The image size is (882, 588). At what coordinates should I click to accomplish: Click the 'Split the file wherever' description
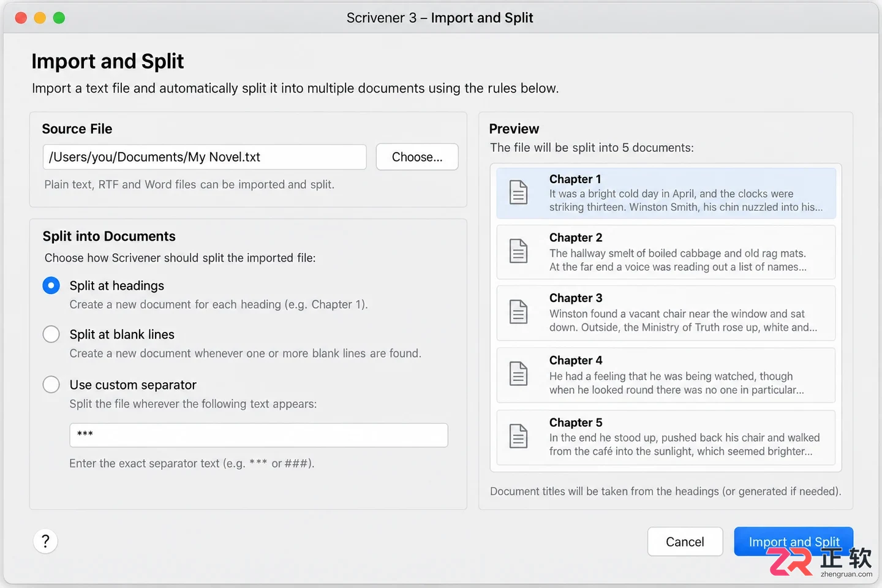(193, 404)
